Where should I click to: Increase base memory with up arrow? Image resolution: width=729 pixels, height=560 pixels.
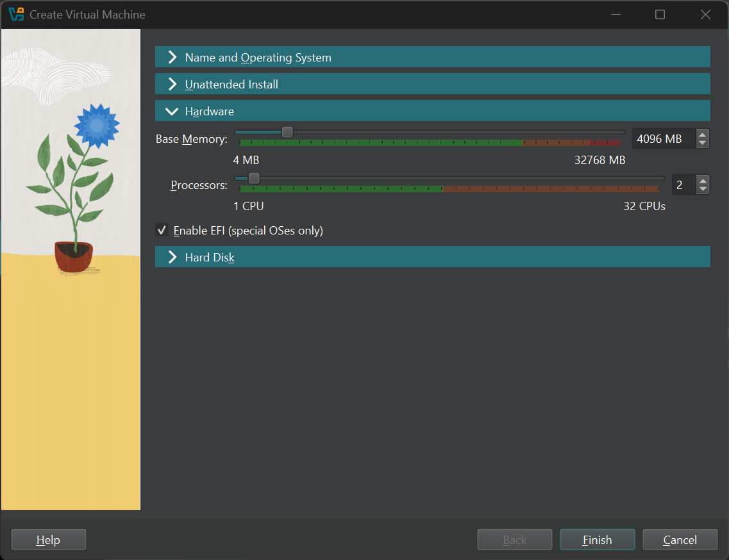[x=703, y=135]
